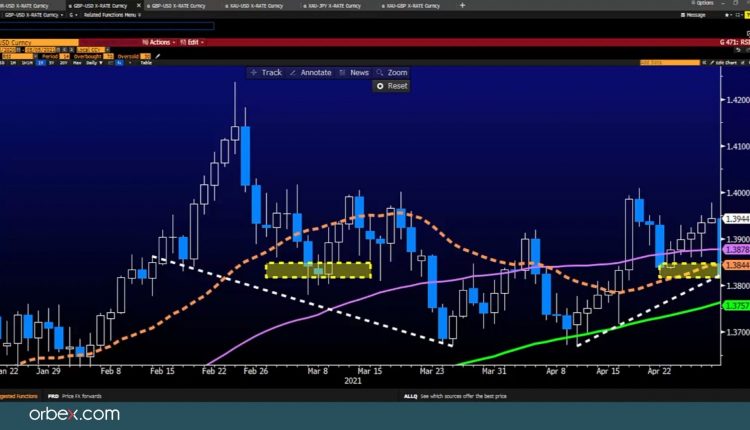Click the orange Add Data field
Image resolution: width=750 pixels, height=430 pixels.
pos(670,63)
